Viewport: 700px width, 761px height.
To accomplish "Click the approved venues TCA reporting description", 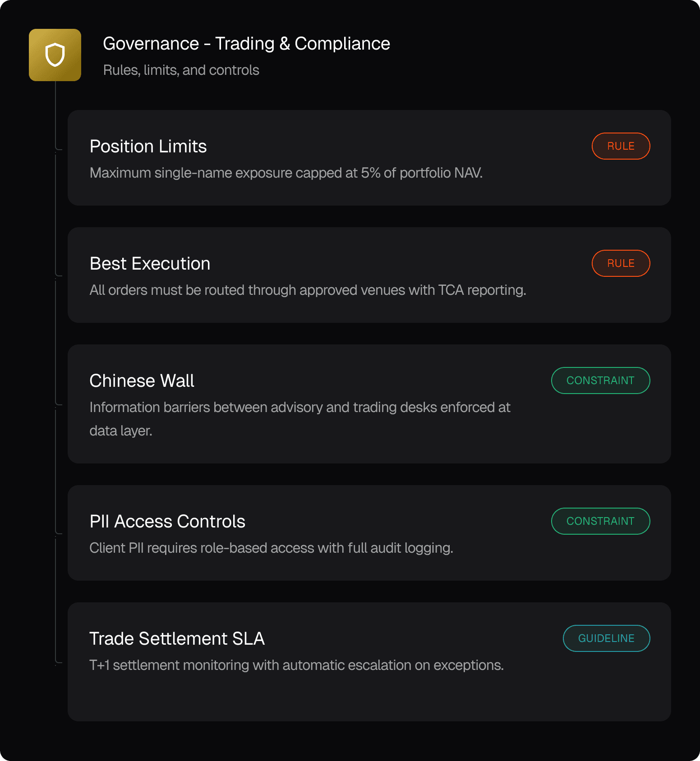I will pos(308,290).
